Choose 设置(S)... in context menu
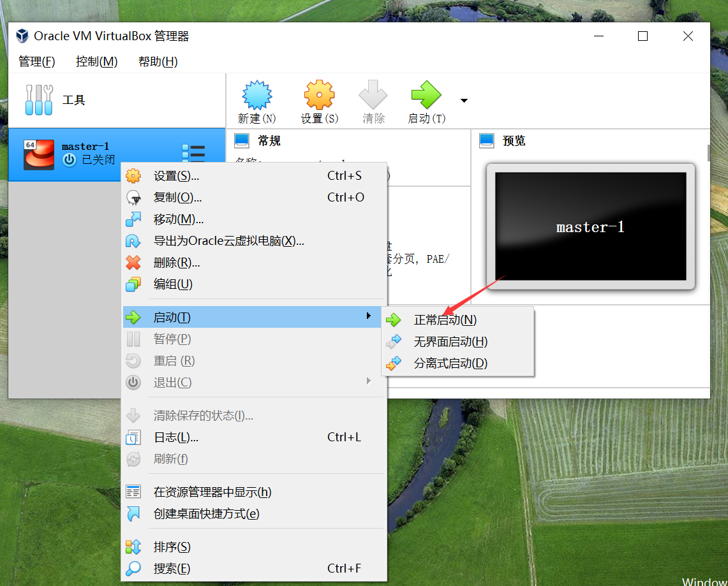Screen dimensions: 728x586 [254, 176]
